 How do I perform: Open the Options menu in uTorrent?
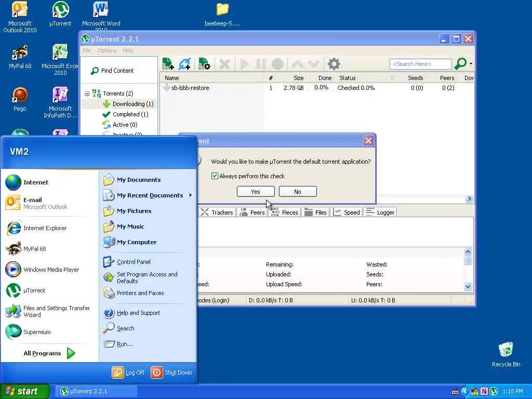[107, 50]
